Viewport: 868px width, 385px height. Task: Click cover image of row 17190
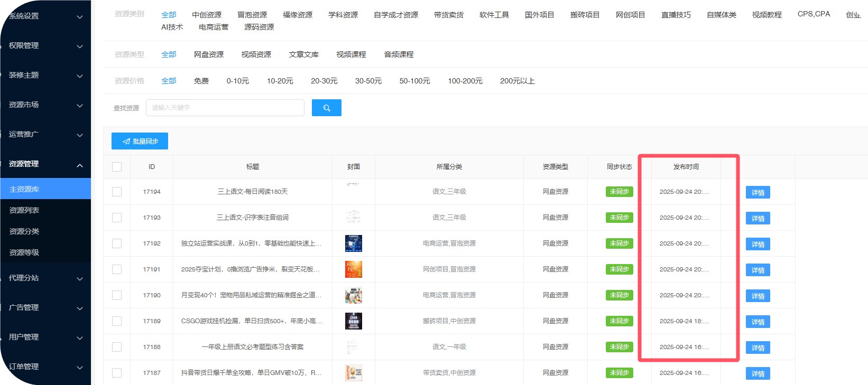click(353, 295)
